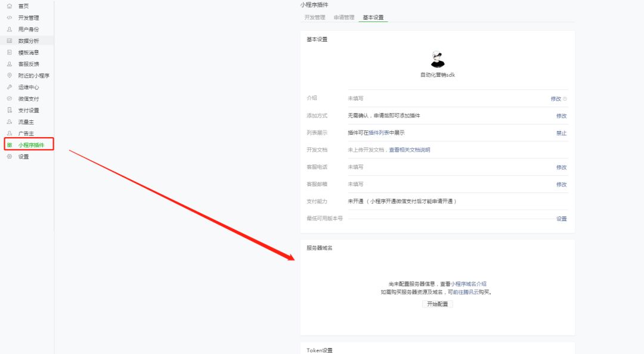Select 小程序插件 in the sidebar

pos(31,145)
